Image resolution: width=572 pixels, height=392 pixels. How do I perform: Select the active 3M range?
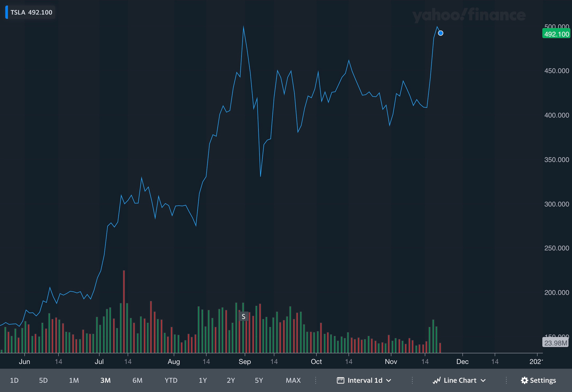coord(105,380)
